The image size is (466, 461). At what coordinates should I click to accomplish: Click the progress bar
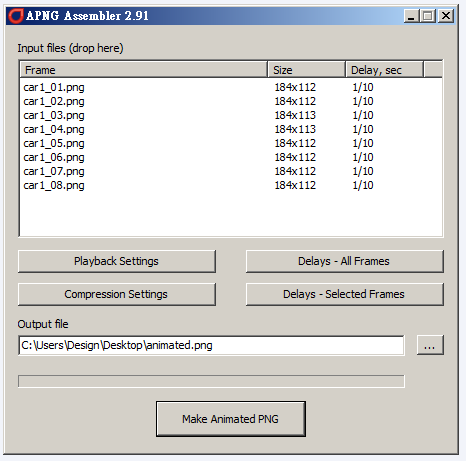(211, 381)
